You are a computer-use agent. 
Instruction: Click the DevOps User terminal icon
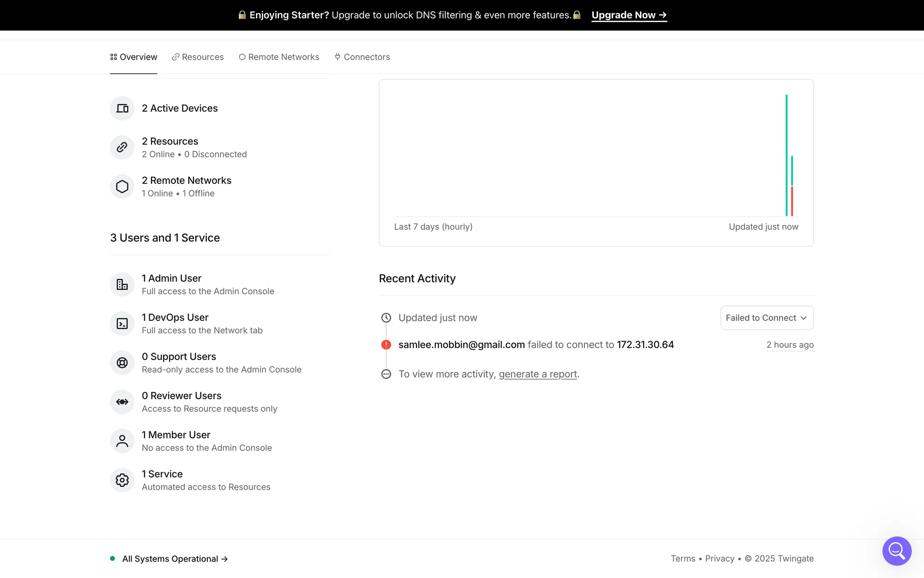[122, 324]
